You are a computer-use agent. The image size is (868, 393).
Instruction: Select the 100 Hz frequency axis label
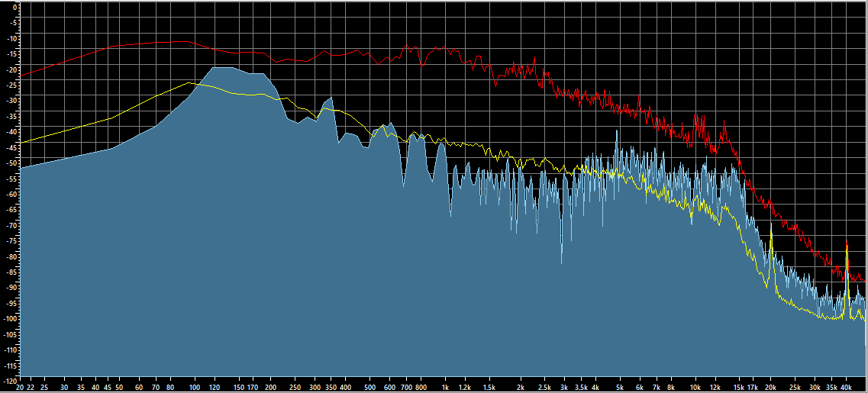tap(195, 388)
